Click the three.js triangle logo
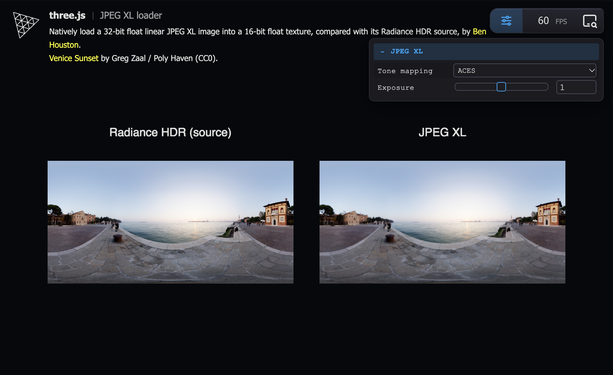Image resolution: width=613 pixels, height=375 pixels. click(25, 24)
